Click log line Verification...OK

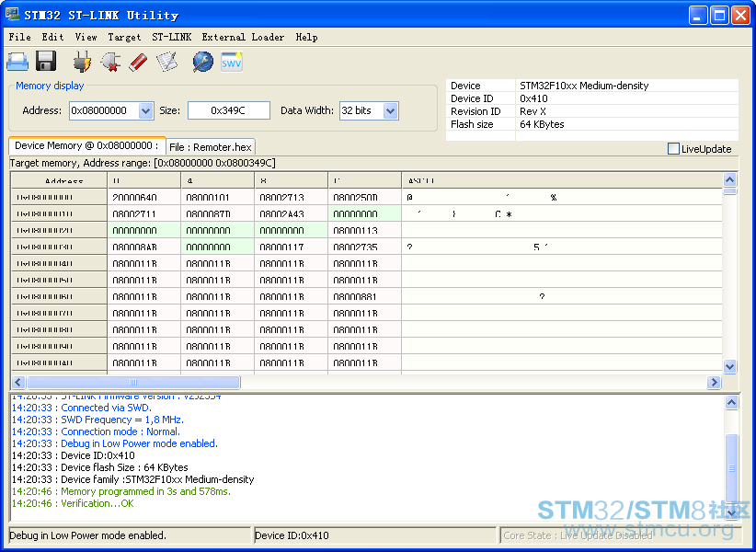pyautogui.click(x=73, y=503)
